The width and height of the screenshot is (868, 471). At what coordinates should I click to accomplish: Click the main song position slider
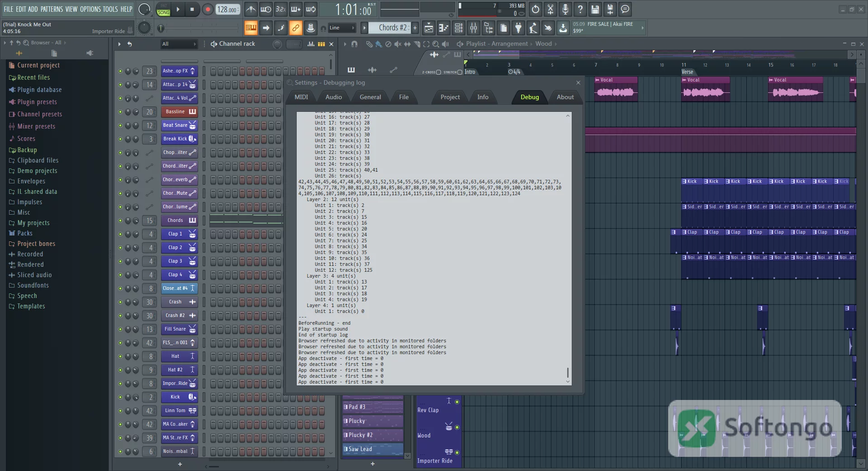pyautogui.click(x=199, y=28)
